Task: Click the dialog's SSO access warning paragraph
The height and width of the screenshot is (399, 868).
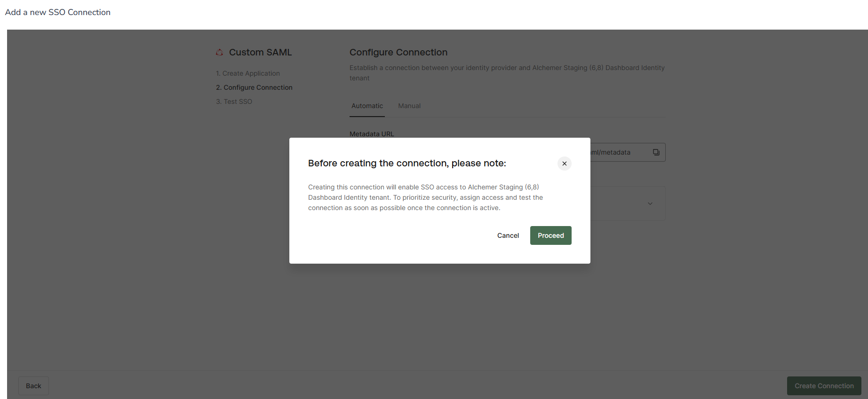Action: 426,197
